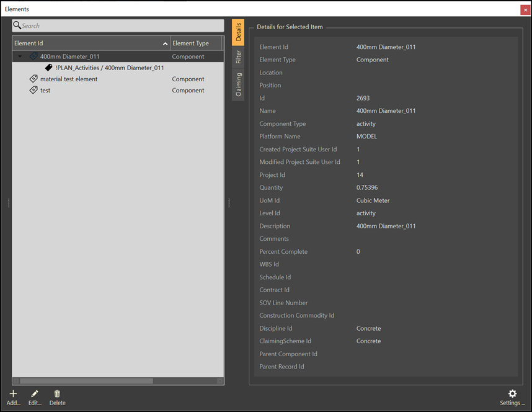The width and height of the screenshot is (532, 412).
Task: Select the material test element row
Action: pos(69,79)
